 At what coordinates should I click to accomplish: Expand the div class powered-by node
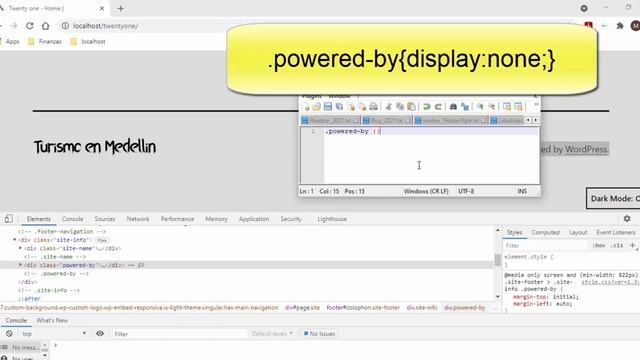click(20, 265)
